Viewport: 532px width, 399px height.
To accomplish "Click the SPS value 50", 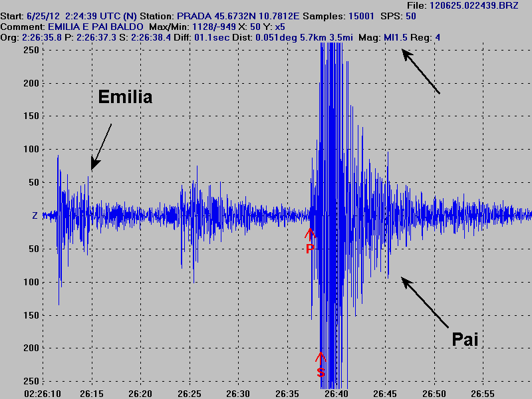I will point(410,16).
